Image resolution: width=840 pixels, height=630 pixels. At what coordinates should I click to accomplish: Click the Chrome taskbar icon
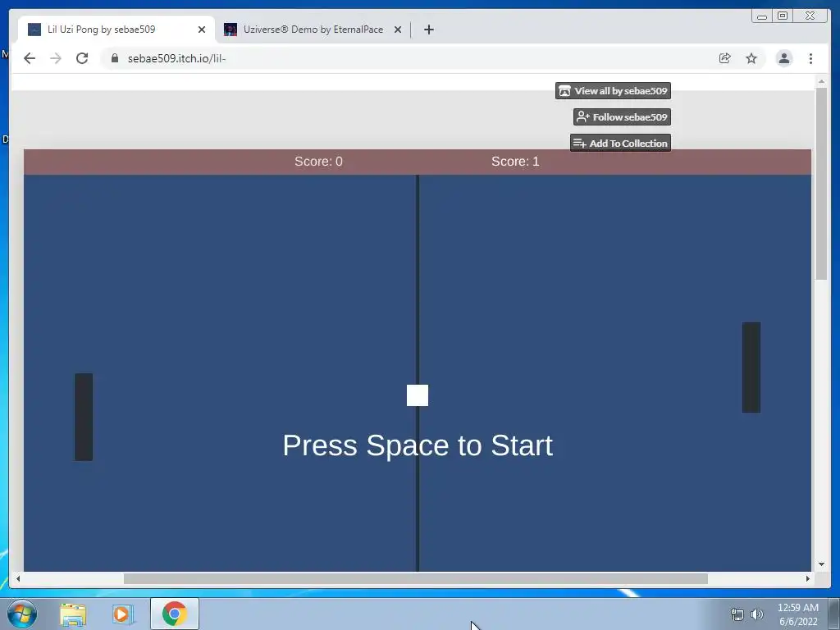pyautogui.click(x=175, y=614)
